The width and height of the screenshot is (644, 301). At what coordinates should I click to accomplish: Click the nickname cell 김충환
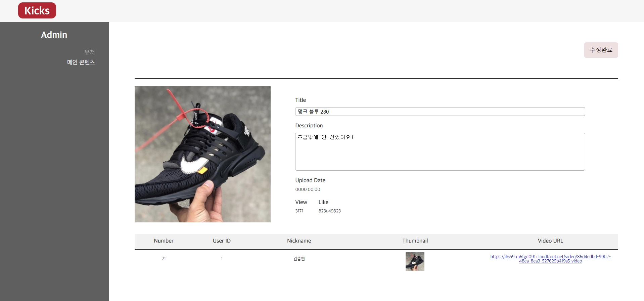coord(299,259)
